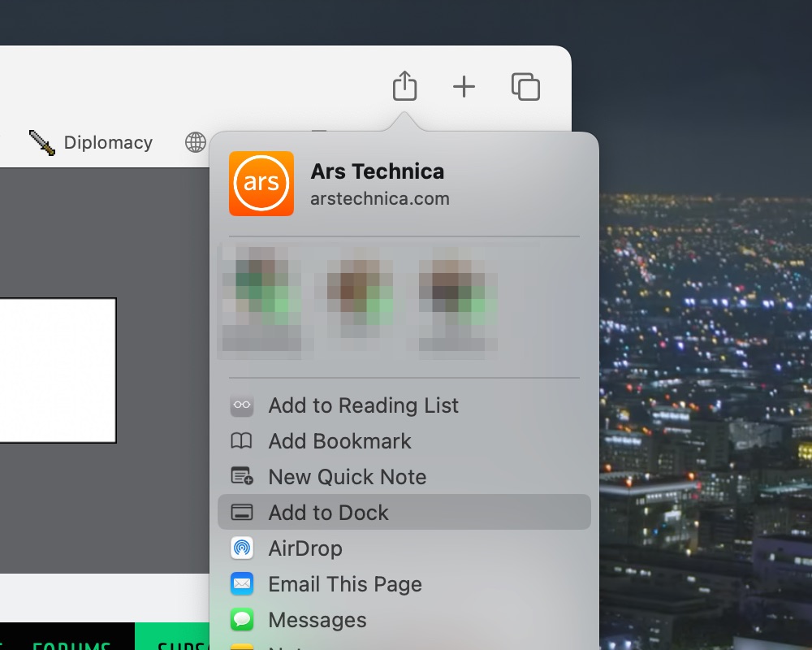Share the page via AirDrop
812x650 pixels.
(x=304, y=548)
